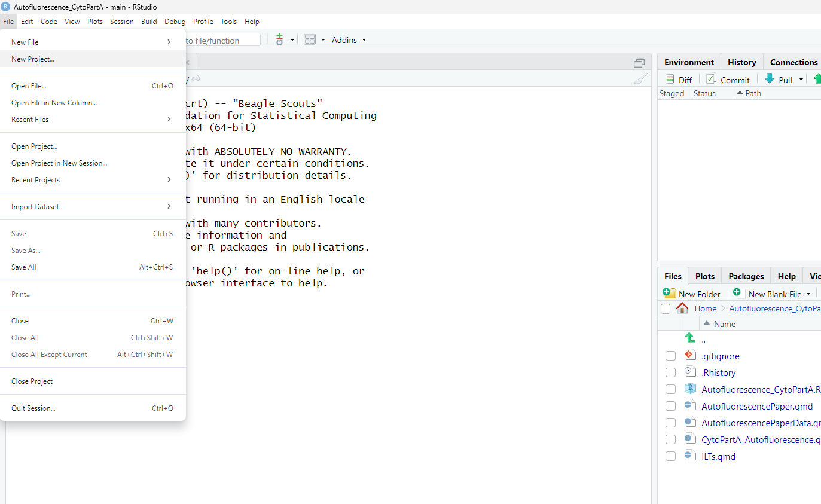The image size is (821, 504).
Task: Click the Git version control toolbar icon
Action: (x=279, y=40)
